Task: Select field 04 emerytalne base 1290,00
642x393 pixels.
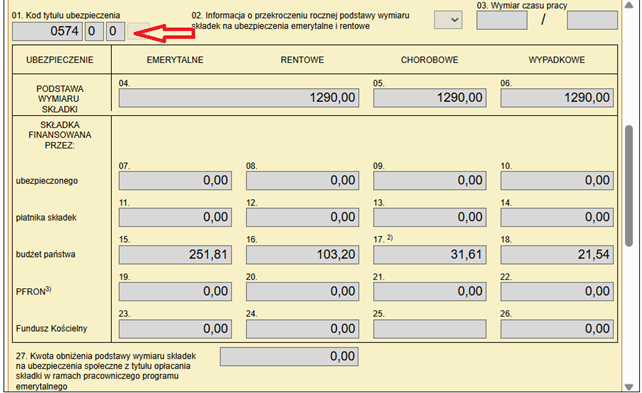Action: 239,98
